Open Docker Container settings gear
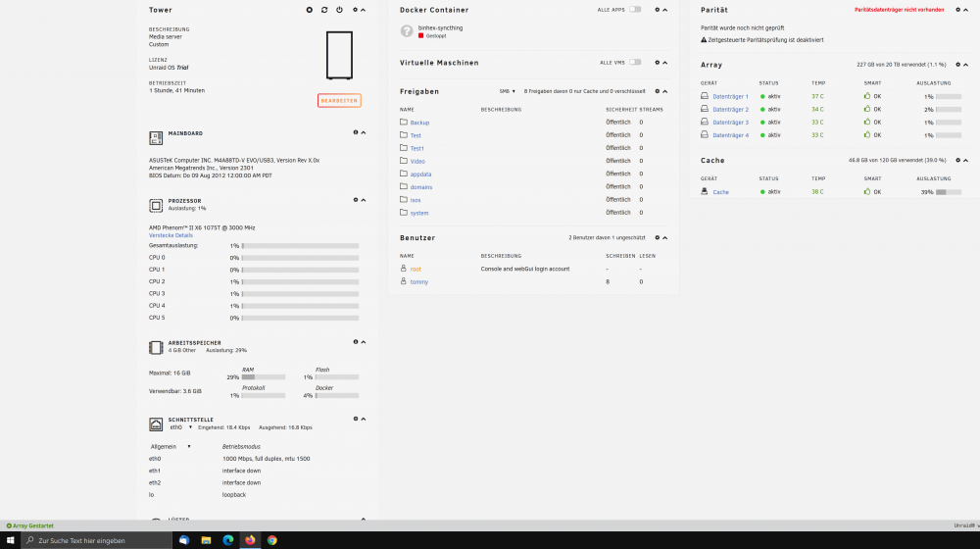 657,10
